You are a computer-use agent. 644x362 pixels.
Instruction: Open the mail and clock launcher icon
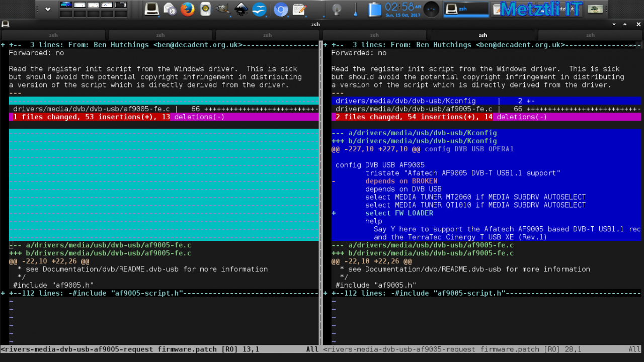[x=170, y=9]
